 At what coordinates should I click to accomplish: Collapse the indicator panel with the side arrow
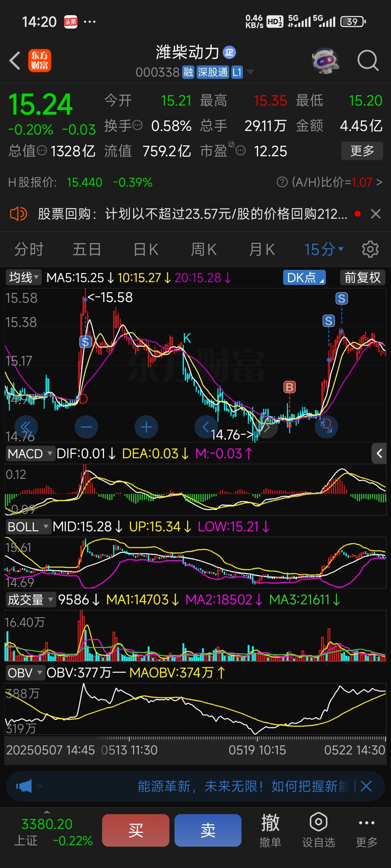point(379,454)
